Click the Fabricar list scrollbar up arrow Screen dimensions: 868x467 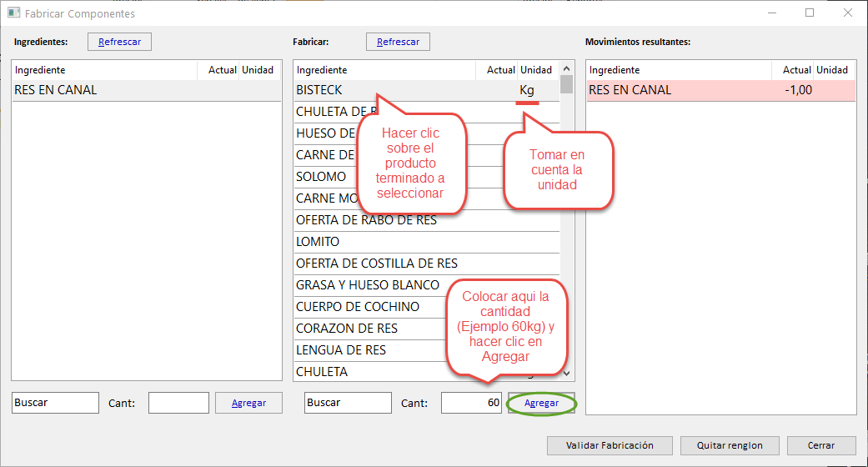coord(567,69)
